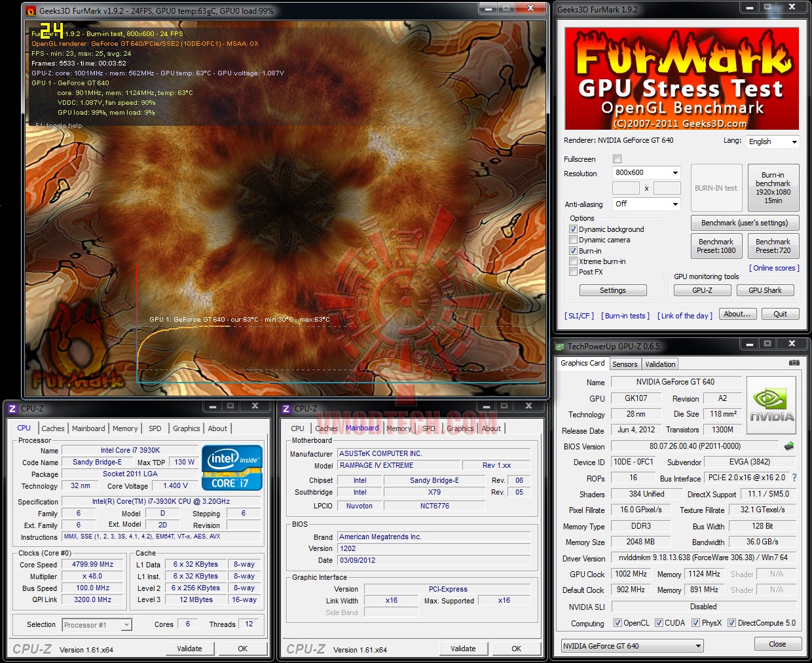
Task: Click the RAMPAGE IV EXTREME model field
Action: [x=399, y=465]
